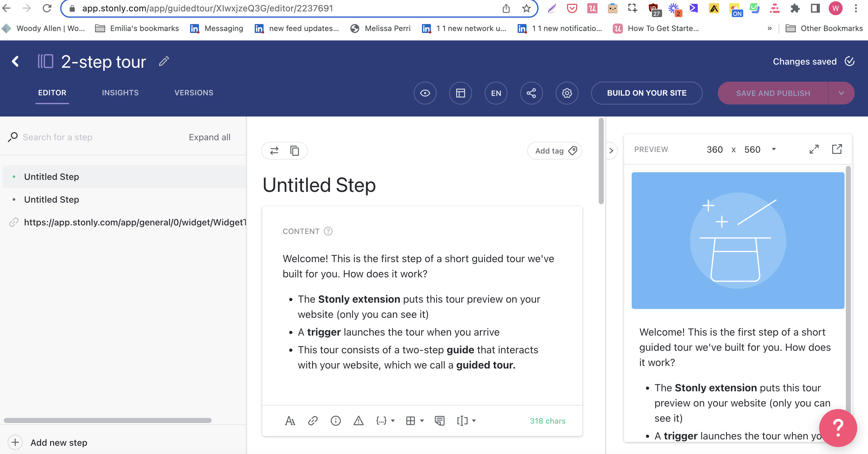This screenshot has width=868, height=454.
Task: Select the second Untitled Step in sidebar
Action: (x=51, y=200)
